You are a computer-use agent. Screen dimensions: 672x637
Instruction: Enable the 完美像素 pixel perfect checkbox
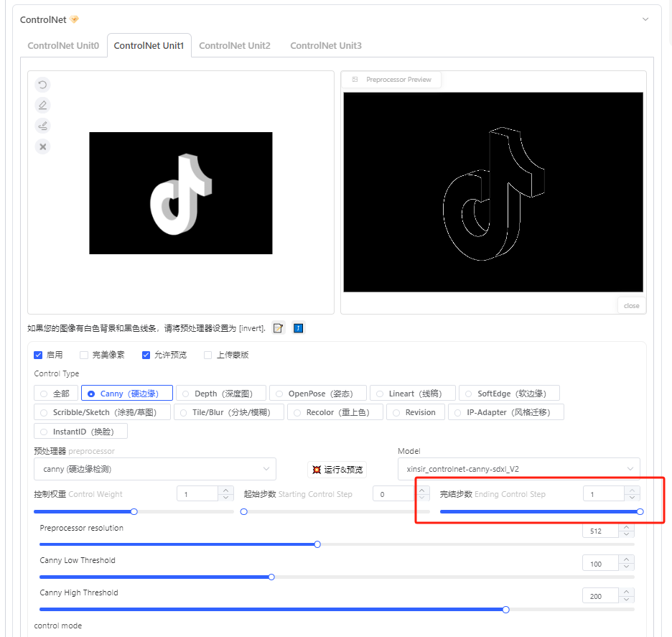click(84, 355)
